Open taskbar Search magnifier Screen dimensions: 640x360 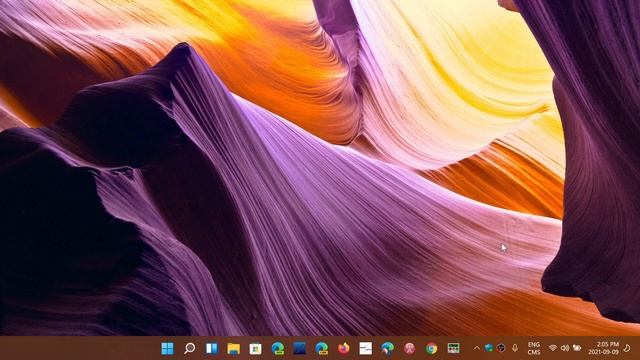[189, 348]
